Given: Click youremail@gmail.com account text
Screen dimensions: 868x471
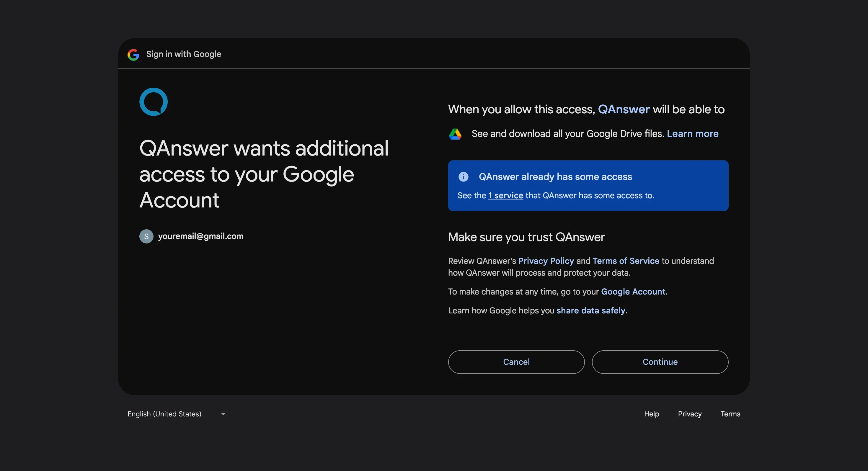Looking at the screenshot, I should click(x=200, y=236).
